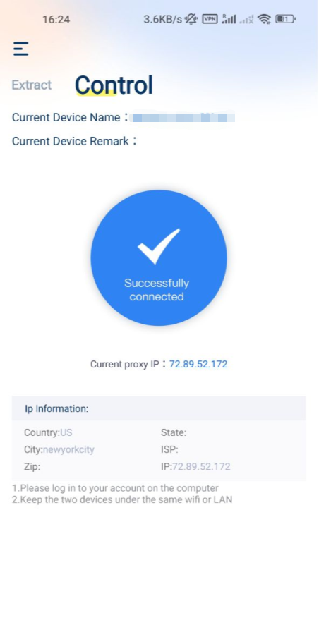Click the Current Device Remark field
Screen dimensions: 319x644
(74, 141)
